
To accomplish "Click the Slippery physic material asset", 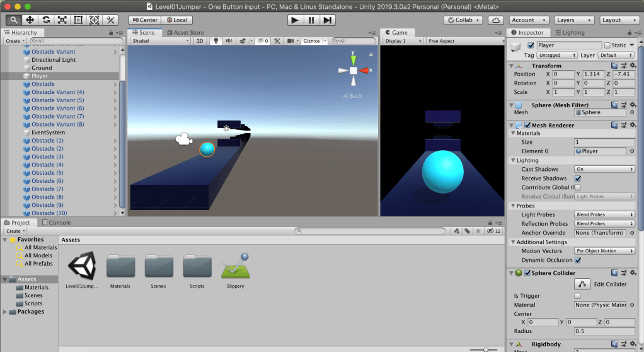I will click(235, 269).
